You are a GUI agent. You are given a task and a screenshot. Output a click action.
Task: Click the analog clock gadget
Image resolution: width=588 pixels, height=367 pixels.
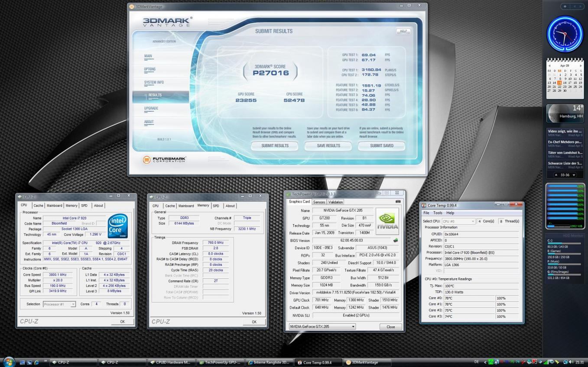click(x=565, y=35)
